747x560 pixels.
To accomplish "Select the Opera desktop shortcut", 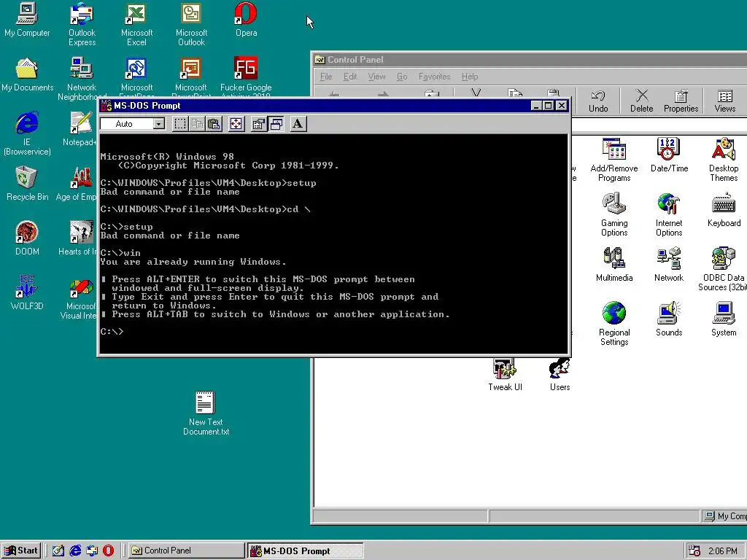I will pos(246,20).
